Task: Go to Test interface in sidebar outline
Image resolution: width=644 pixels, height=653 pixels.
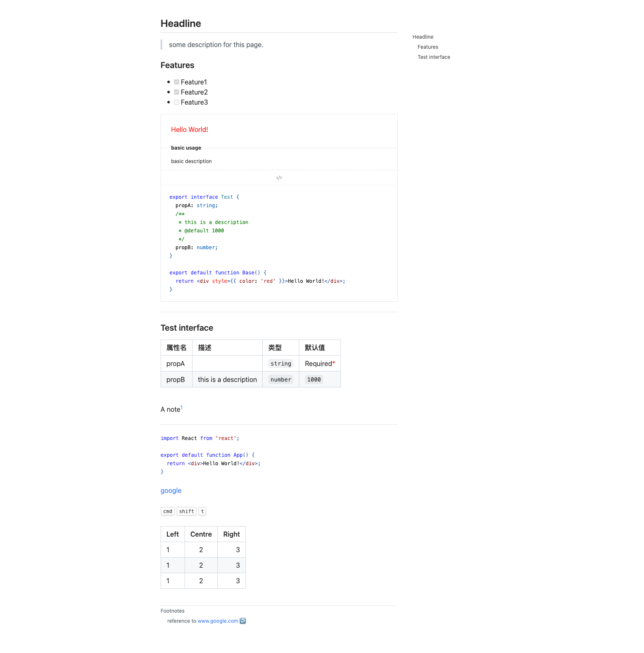Action: [434, 57]
